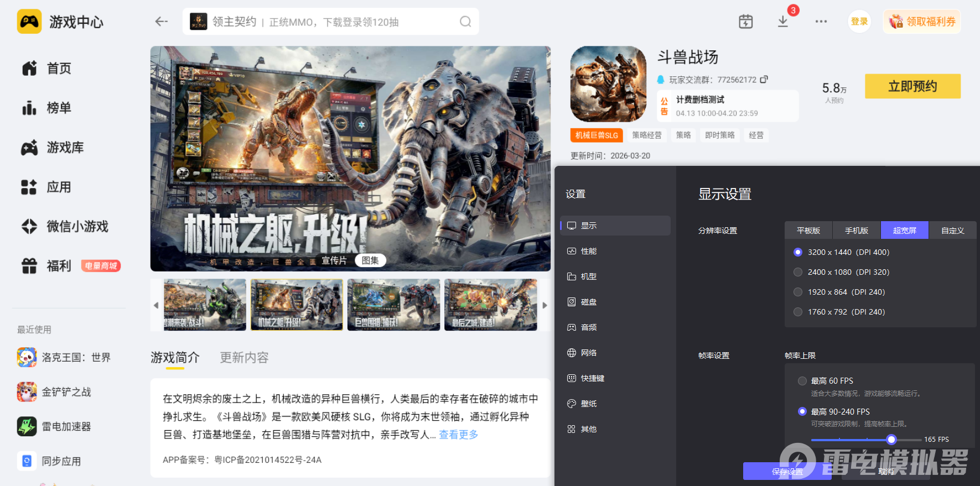The width and height of the screenshot is (980, 486).
Task: Select 网络 settings category
Action: tap(615, 353)
